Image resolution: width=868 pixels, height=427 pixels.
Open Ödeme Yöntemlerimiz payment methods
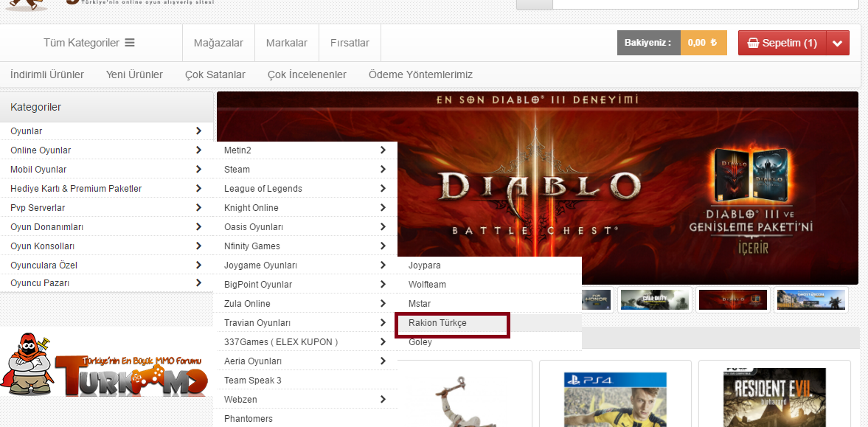coord(420,74)
